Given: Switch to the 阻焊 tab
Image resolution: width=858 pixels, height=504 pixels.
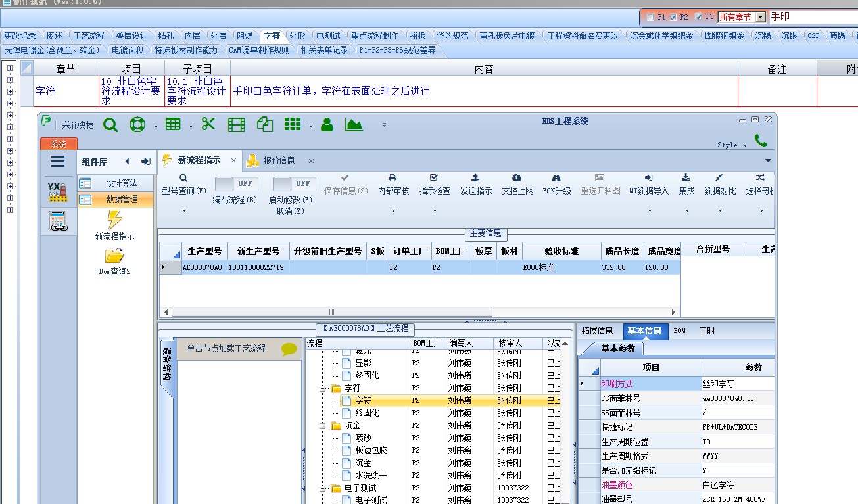Looking at the screenshot, I should click(x=245, y=36).
